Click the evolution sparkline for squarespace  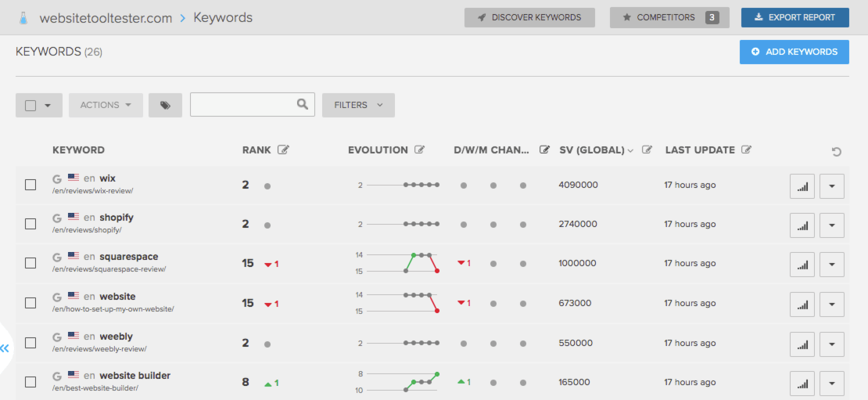pos(399,263)
